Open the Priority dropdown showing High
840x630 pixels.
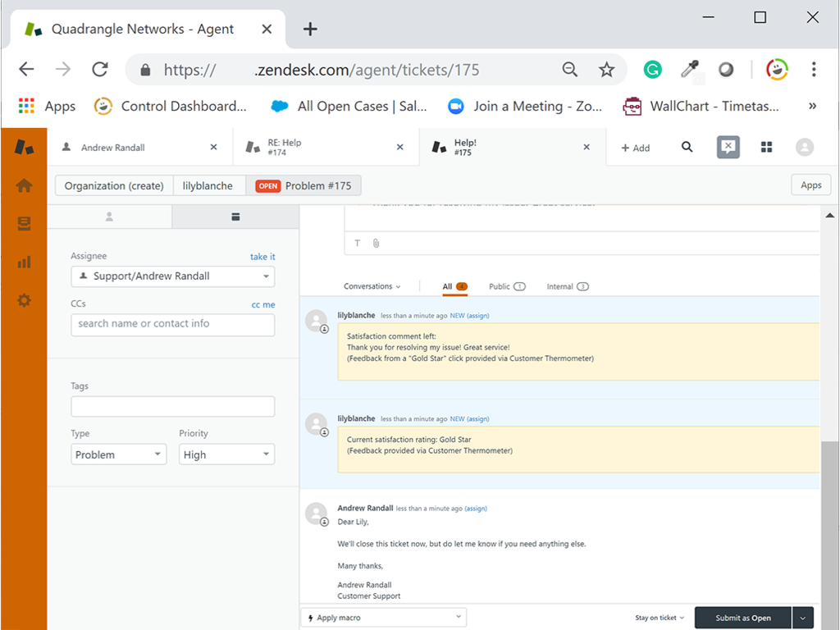coord(226,454)
